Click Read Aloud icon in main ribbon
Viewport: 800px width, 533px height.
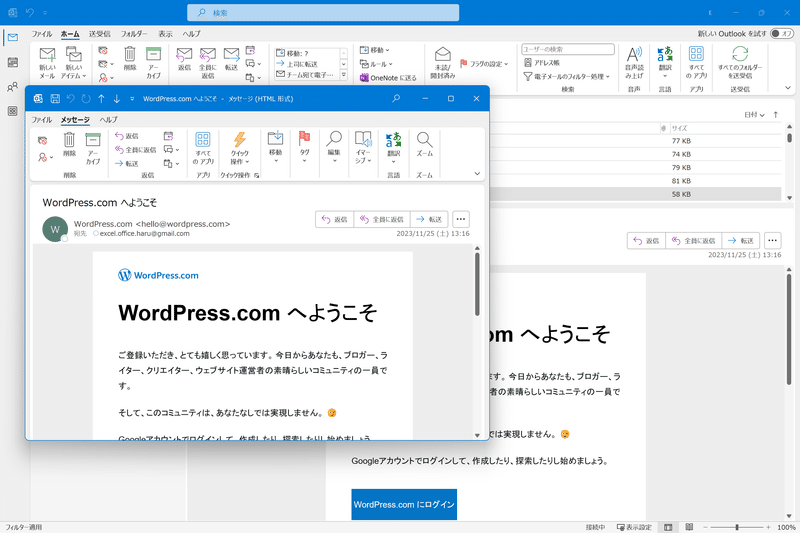click(x=634, y=62)
